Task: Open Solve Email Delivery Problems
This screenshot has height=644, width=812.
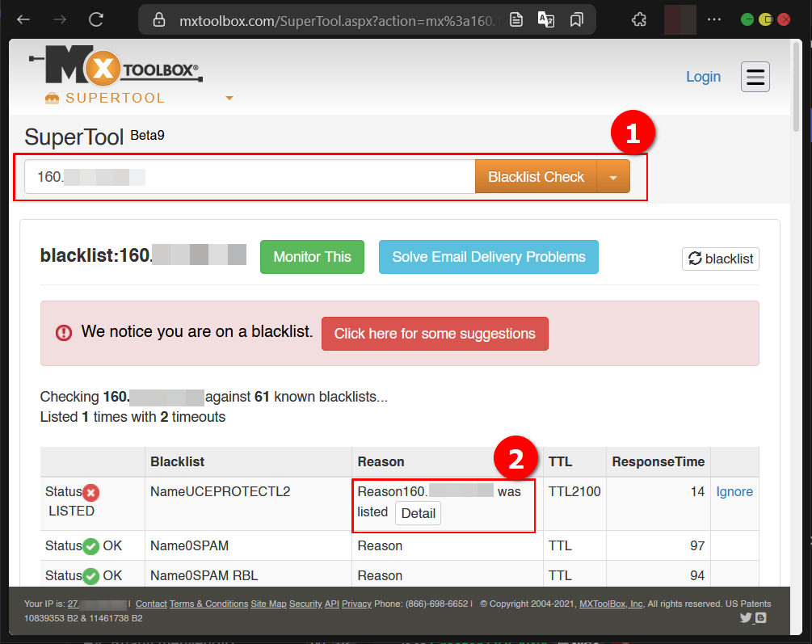Action: pyautogui.click(x=488, y=257)
